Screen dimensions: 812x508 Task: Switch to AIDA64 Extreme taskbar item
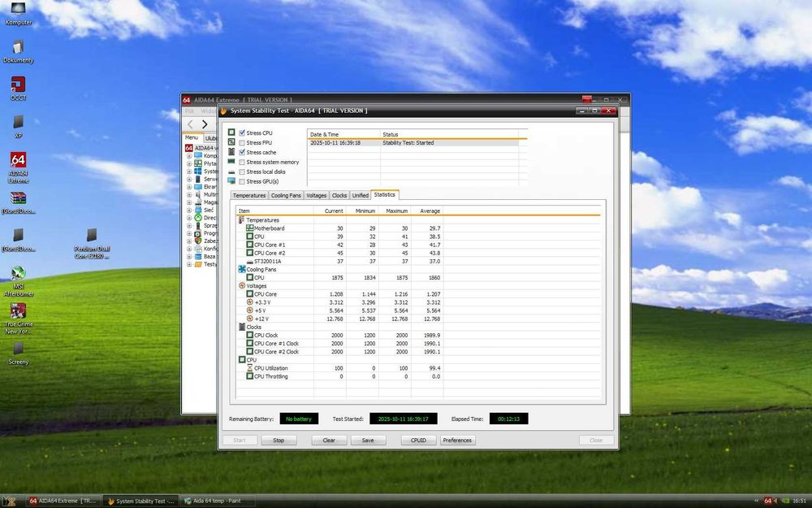pyautogui.click(x=63, y=501)
